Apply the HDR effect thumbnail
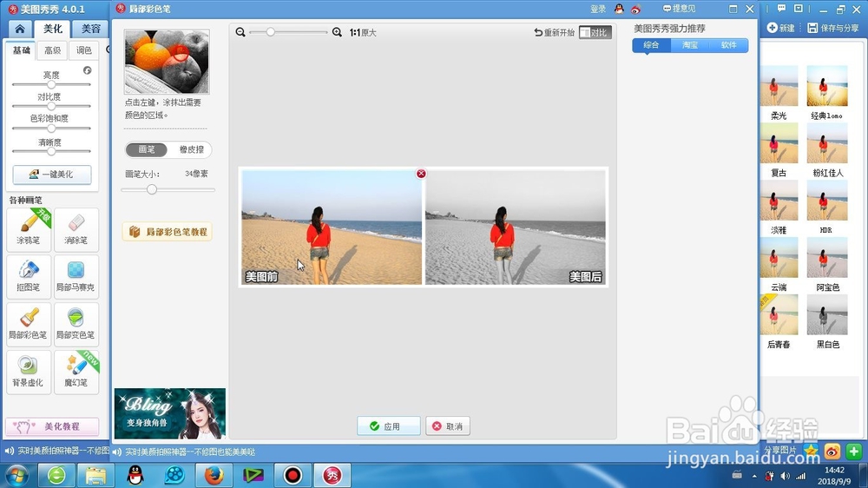The width and height of the screenshot is (868, 488). tap(827, 201)
